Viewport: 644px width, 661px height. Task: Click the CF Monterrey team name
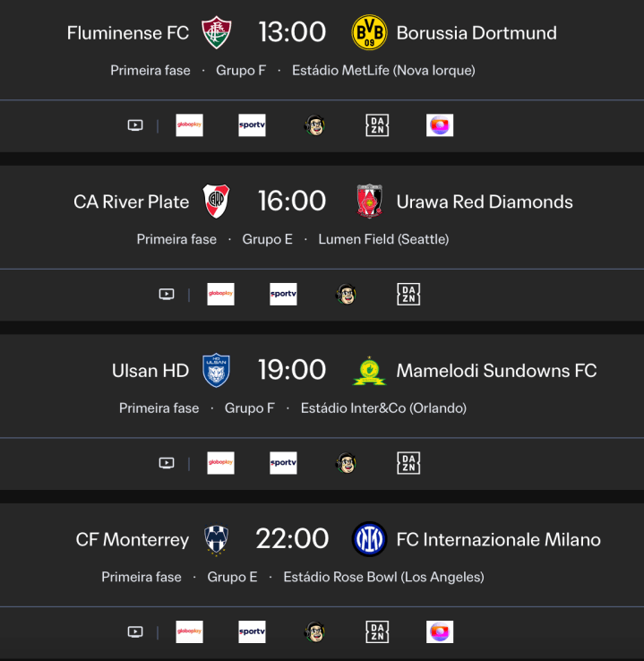pyautogui.click(x=133, y=539)
